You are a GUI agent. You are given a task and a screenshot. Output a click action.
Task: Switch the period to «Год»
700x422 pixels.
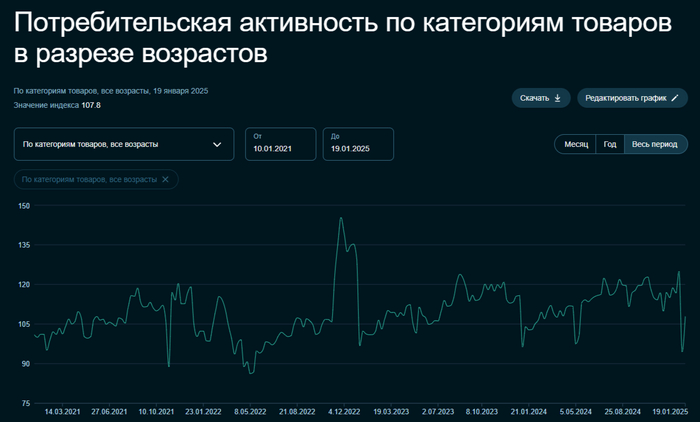(x=609, y=144)
